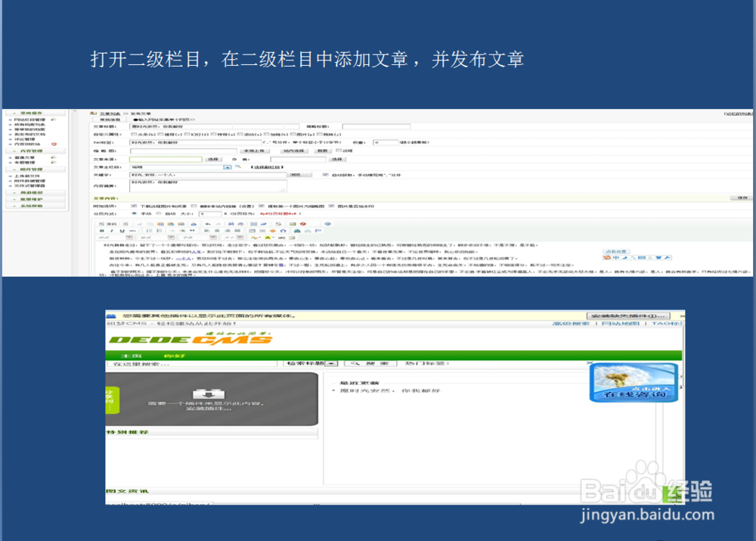Click the 本地上传 thumbnail upload button
756x541 pixels.
click(253, 151)
